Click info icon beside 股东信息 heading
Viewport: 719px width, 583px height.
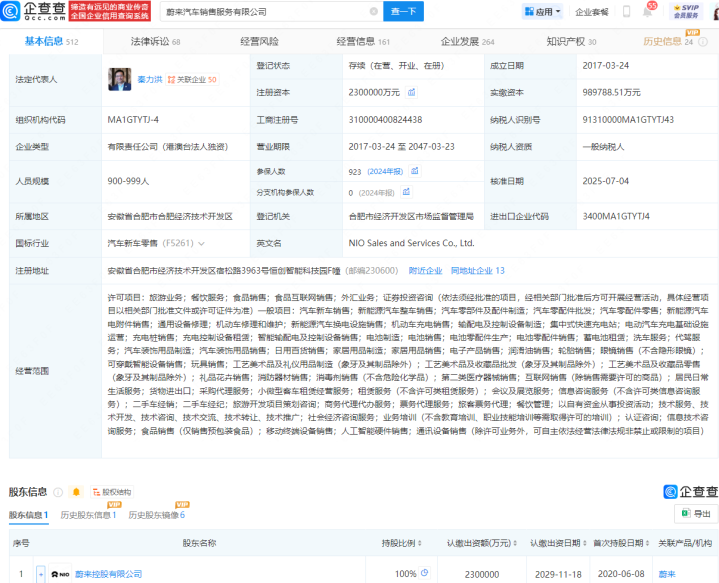pyautogui.click(x=58, y=492)
